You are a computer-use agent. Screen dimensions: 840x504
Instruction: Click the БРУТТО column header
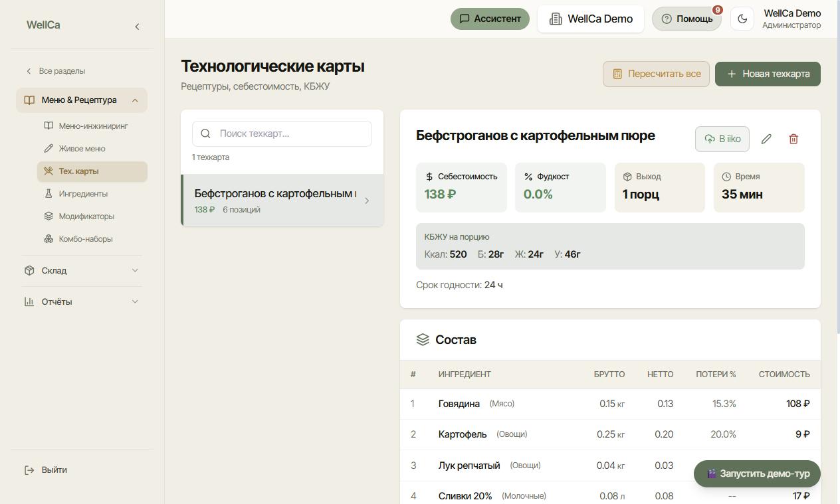[609, 375]
